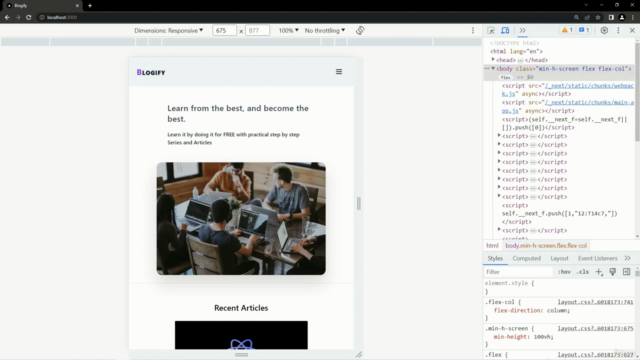The height and width of the screenshot is (360, 640).
Task: Open DevTools settings gear
Action: 604,31
